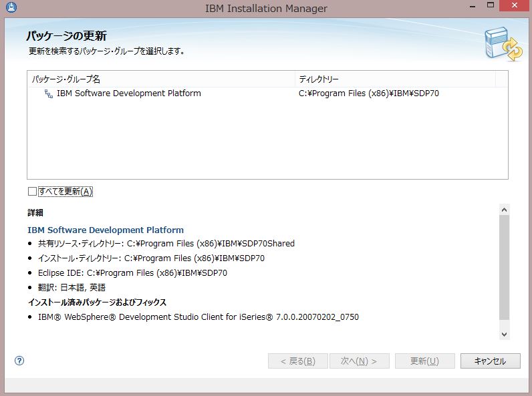The image size is (532, 396).
Task: Maximize the Installation Manager window
Action: tap(491, 5)
